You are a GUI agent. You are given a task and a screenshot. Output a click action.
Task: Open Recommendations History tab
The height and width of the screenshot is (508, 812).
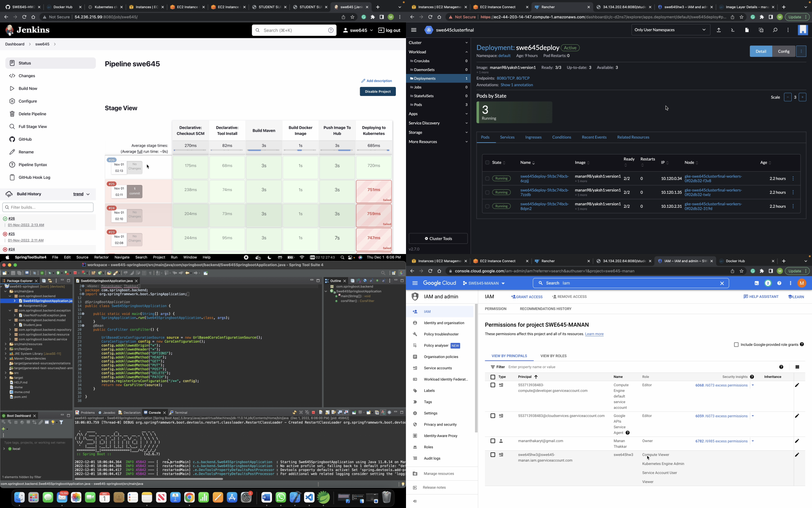546,309
